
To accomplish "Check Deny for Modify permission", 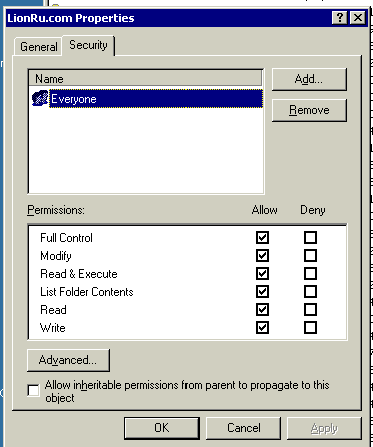I will point(310,256).
